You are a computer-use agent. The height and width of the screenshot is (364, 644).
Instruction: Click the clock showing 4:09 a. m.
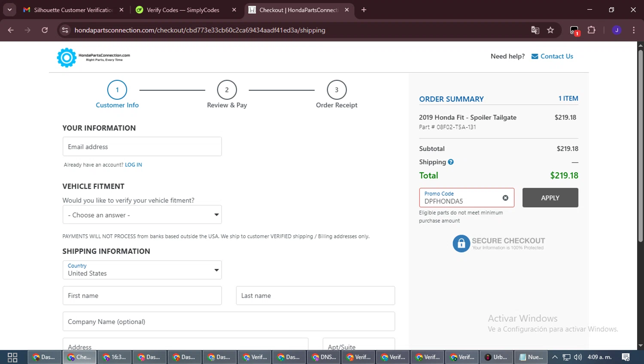(x=600, y=357)
